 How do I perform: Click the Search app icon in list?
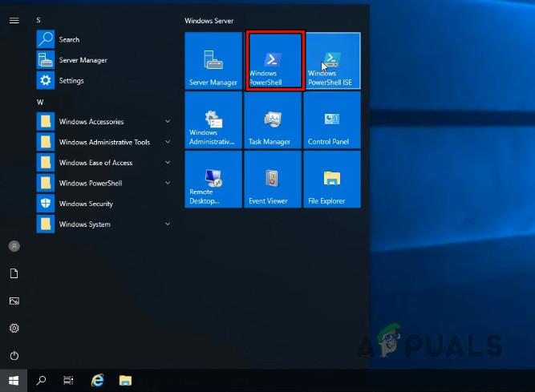[46, 39]
